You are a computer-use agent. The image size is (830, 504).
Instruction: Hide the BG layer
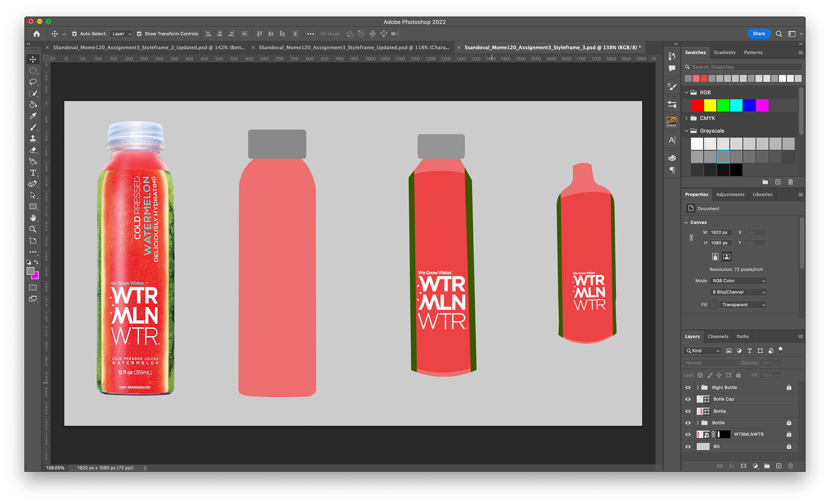click(x=688, y=447)
